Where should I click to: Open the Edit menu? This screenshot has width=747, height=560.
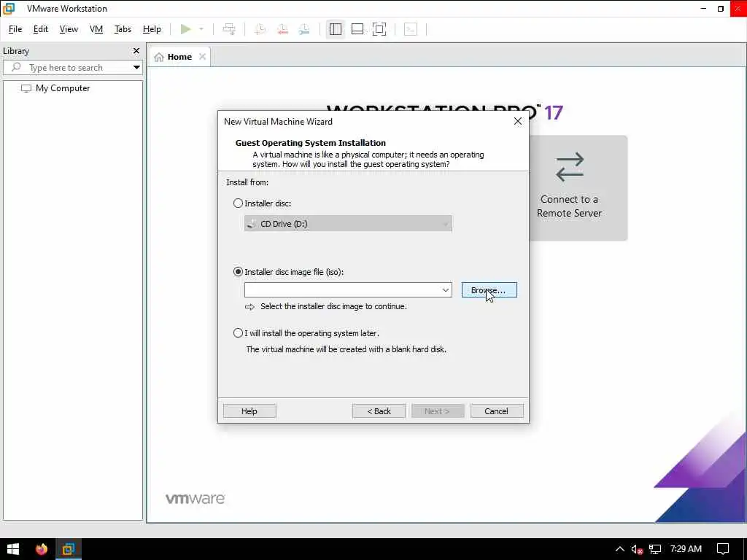click(x=41, y=29)
